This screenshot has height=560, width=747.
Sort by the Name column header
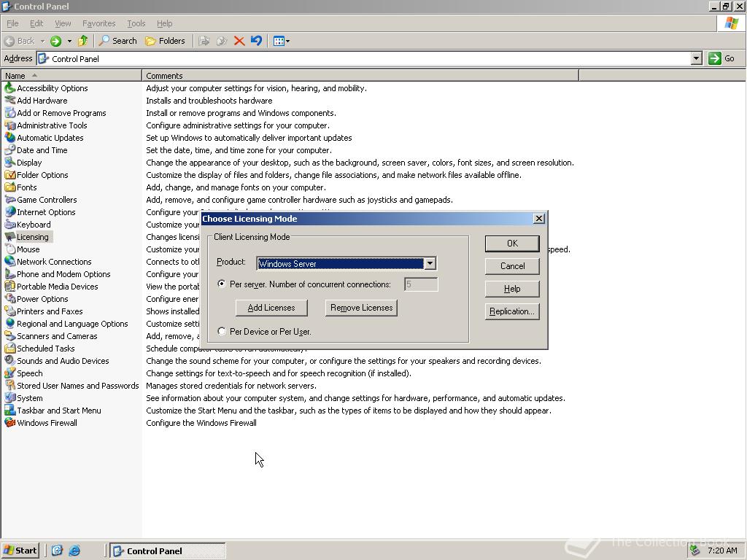tap(71, 75)
